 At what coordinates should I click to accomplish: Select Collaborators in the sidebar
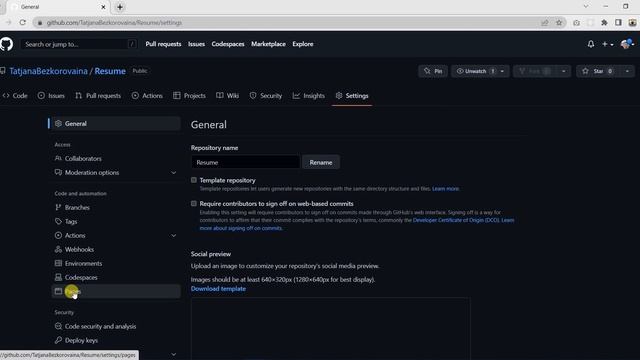coord(116,158)
